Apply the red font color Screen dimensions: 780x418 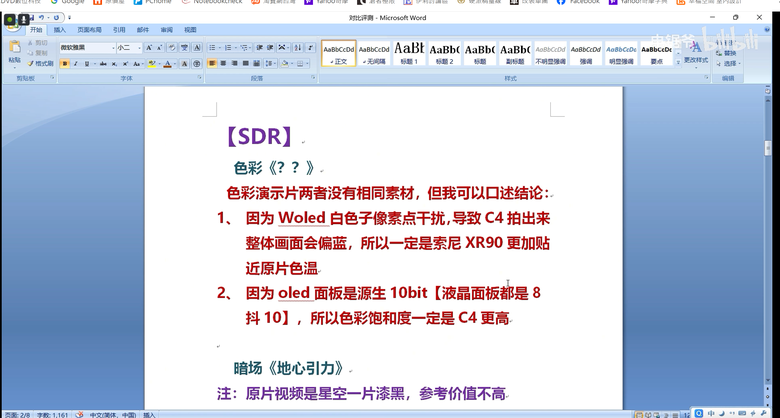pos(168,64)
